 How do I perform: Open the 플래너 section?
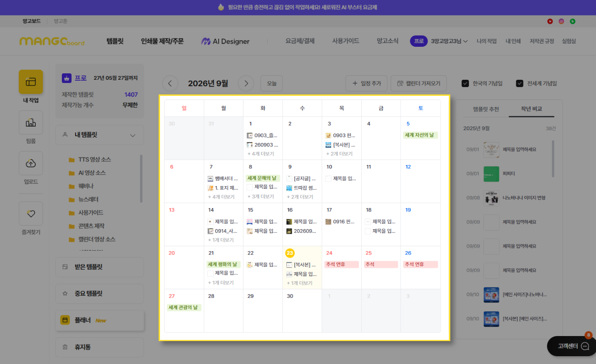tap(99, 320)
